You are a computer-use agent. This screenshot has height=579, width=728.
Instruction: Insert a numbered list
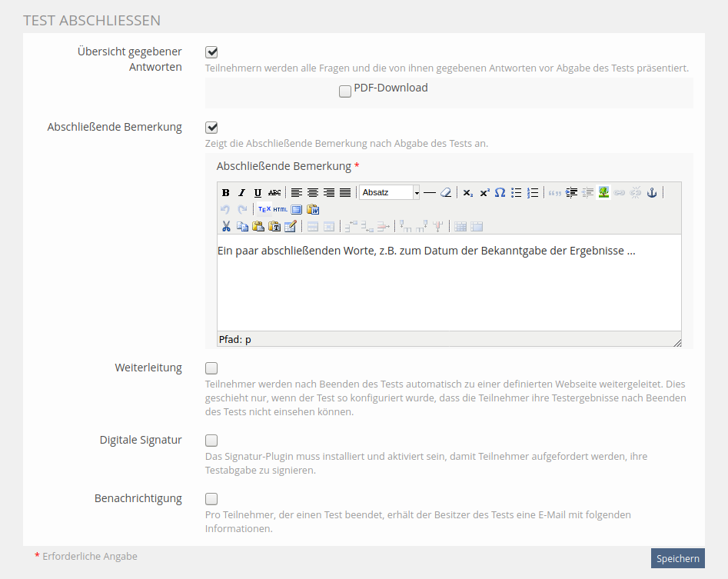coord(533,193)
